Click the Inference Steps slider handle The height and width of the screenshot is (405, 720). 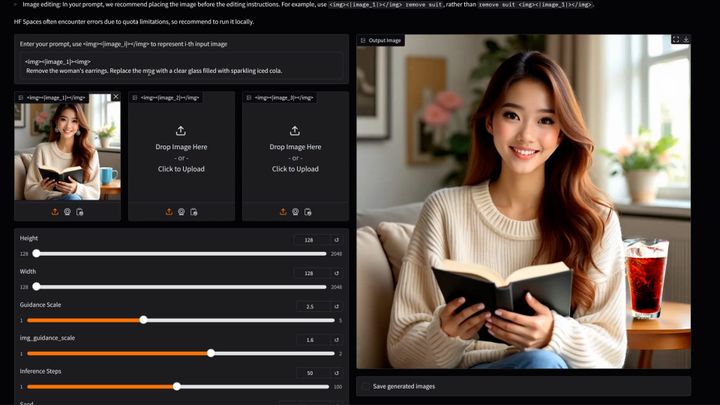point(177,387)
